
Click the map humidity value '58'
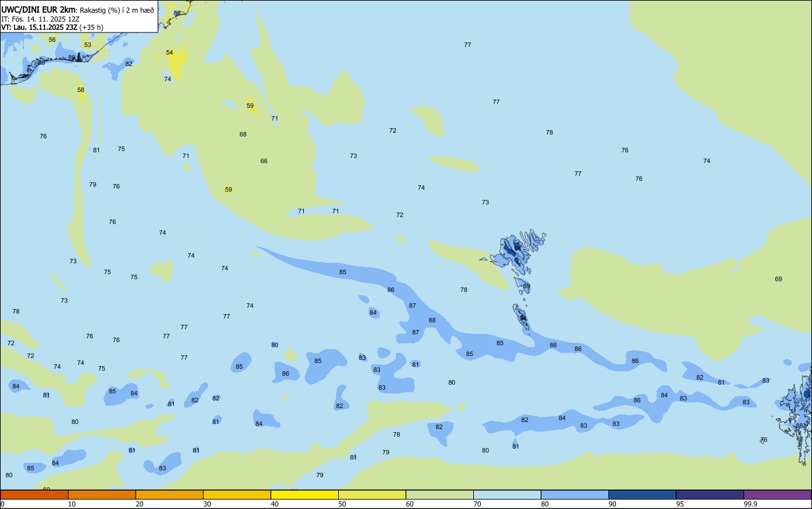(x=81, y=90)
